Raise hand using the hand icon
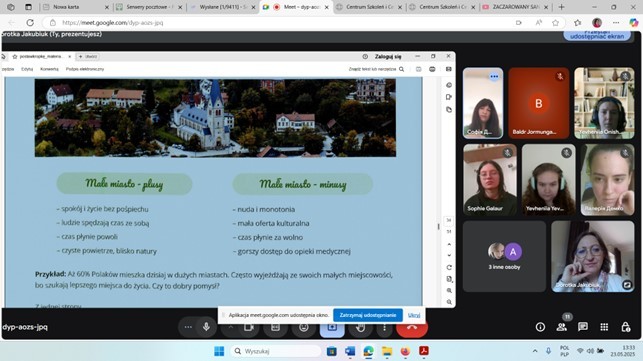The image size is (643, 361). 360,327
